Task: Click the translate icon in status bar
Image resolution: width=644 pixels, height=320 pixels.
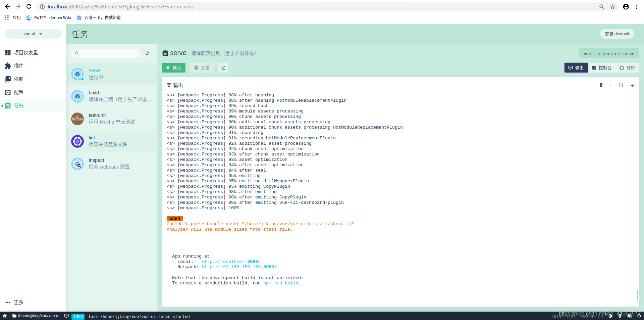Action: (x=630, y=316)
